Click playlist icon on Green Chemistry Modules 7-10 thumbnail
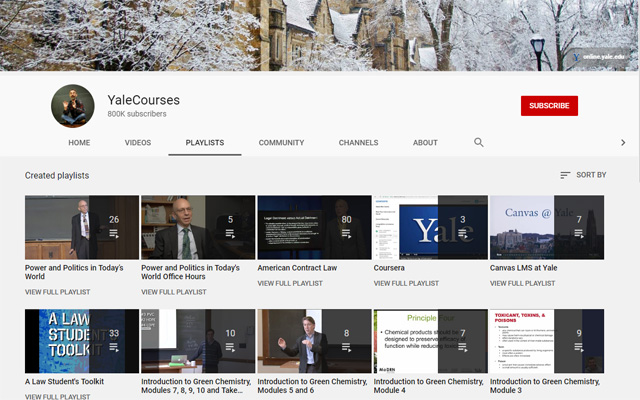 (x=230, y=347)
